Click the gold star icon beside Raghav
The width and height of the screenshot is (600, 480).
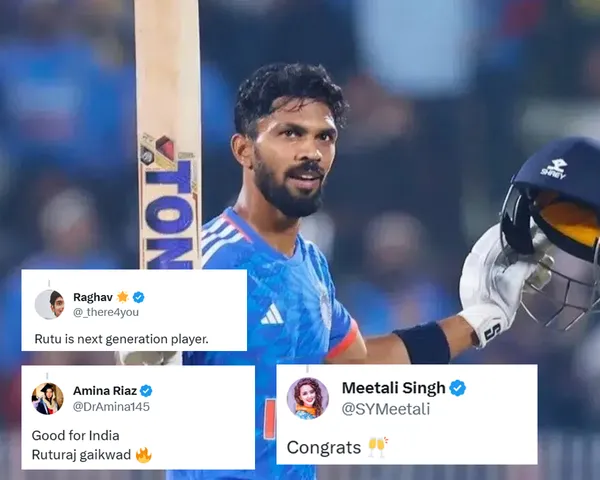122,297
